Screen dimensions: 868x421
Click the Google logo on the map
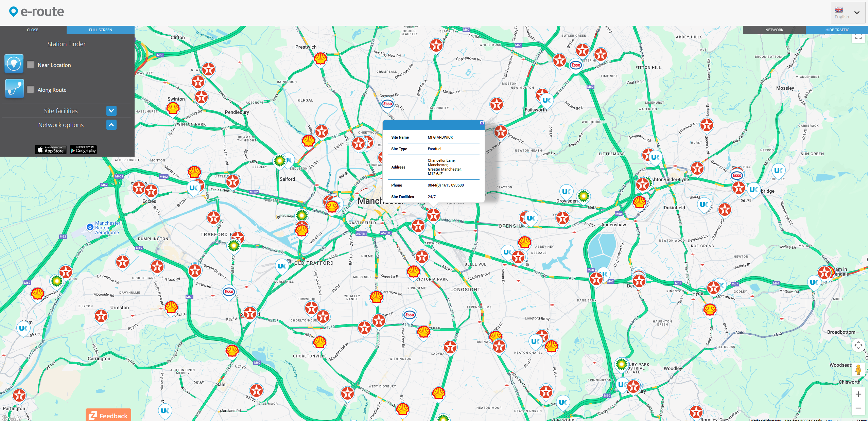pyautogui.click(x=11, y=418)
